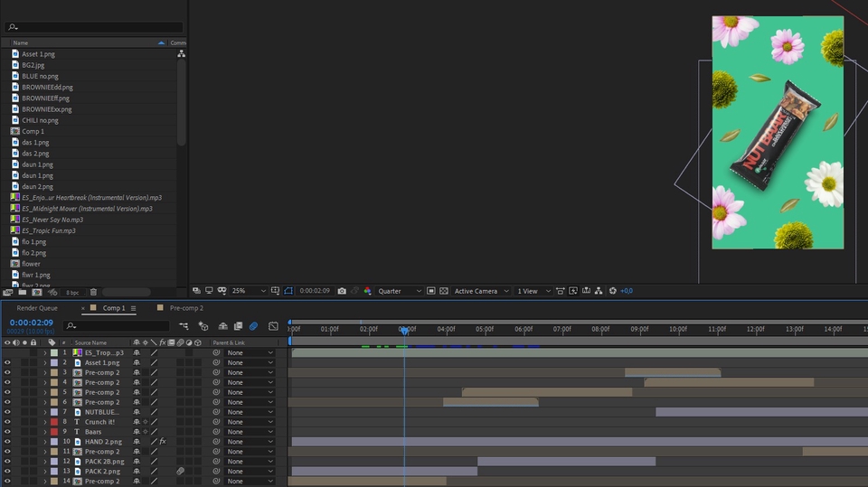Select ES_Tropic Fun.mp3 in project list
The height and width of the screenshot is (487, 868).
point(49,230)
